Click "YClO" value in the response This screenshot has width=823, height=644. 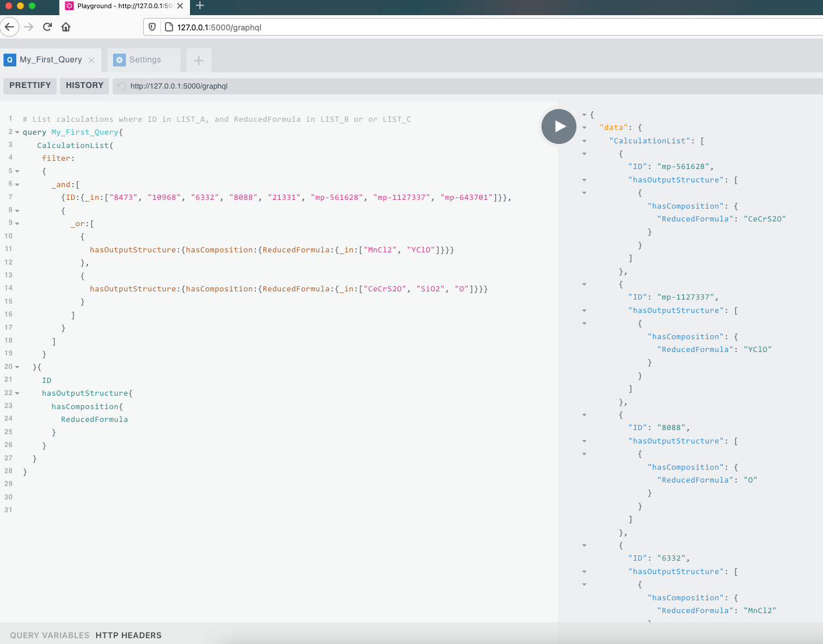[758, 350]
